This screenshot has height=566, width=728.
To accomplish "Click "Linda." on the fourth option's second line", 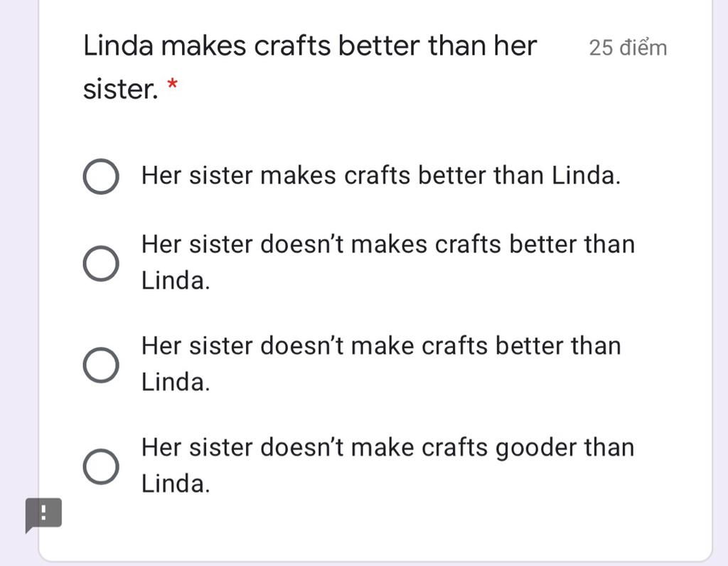I will [x=176, y=484].
